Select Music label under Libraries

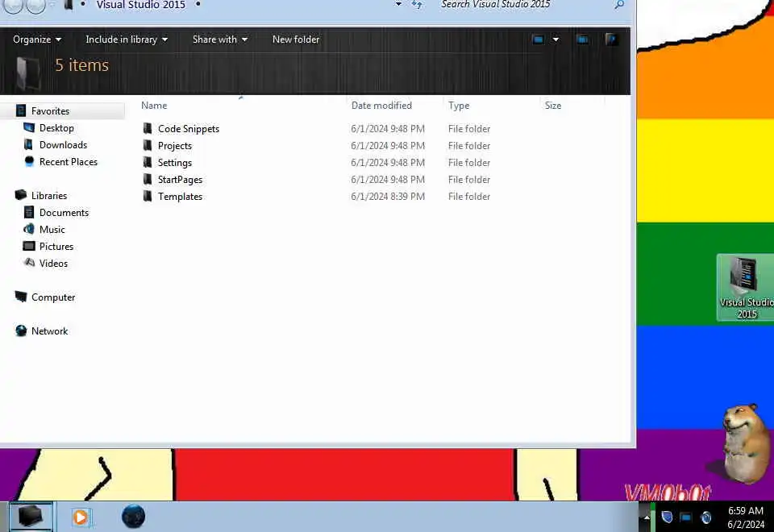[x=52, y=229]
